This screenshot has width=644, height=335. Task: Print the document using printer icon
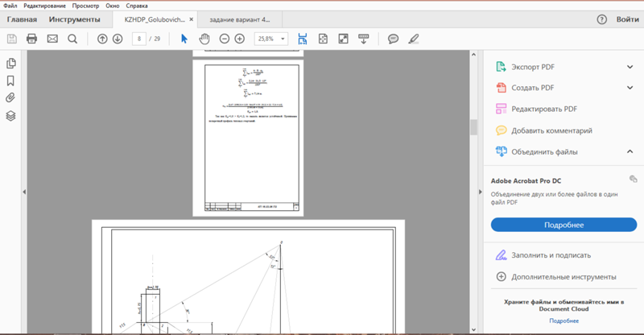coord(31,39)
